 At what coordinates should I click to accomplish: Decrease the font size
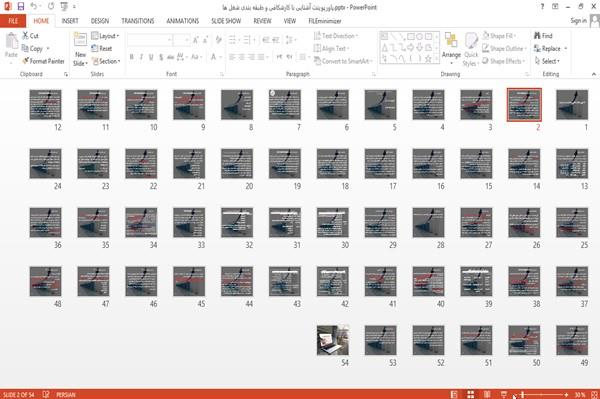(x=205, y=40)
